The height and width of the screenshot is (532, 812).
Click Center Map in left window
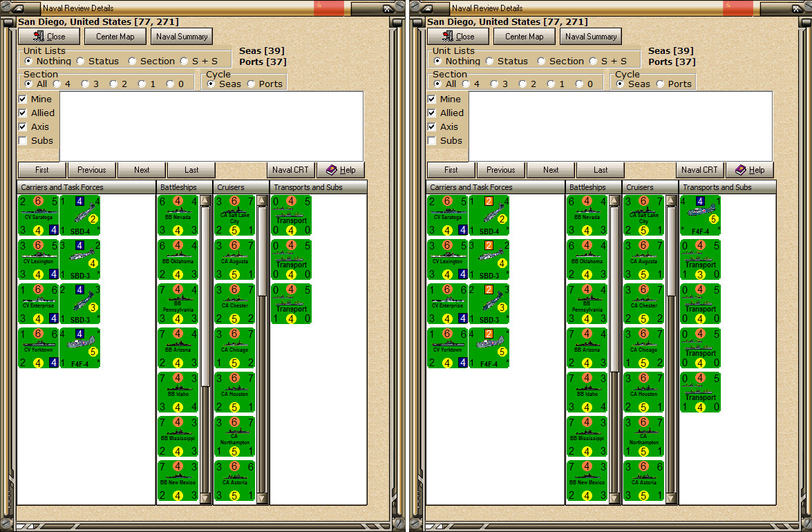click(115, 36)
